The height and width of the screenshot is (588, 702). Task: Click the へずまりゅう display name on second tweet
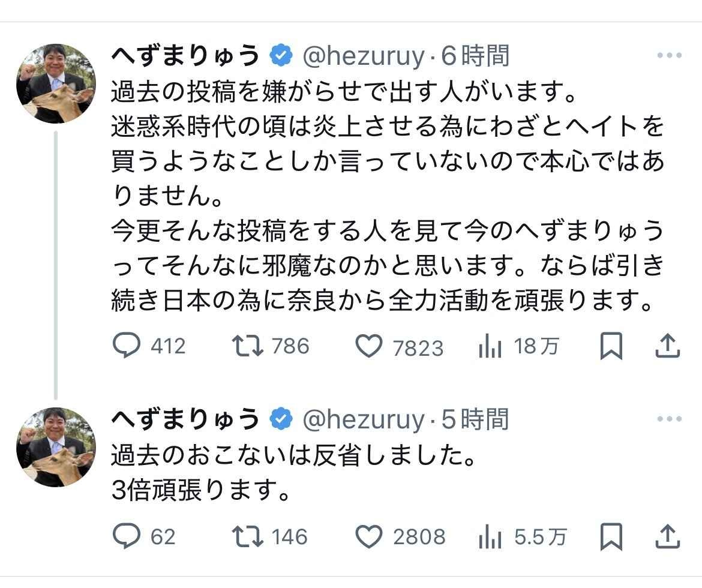[x=185, y=419]
